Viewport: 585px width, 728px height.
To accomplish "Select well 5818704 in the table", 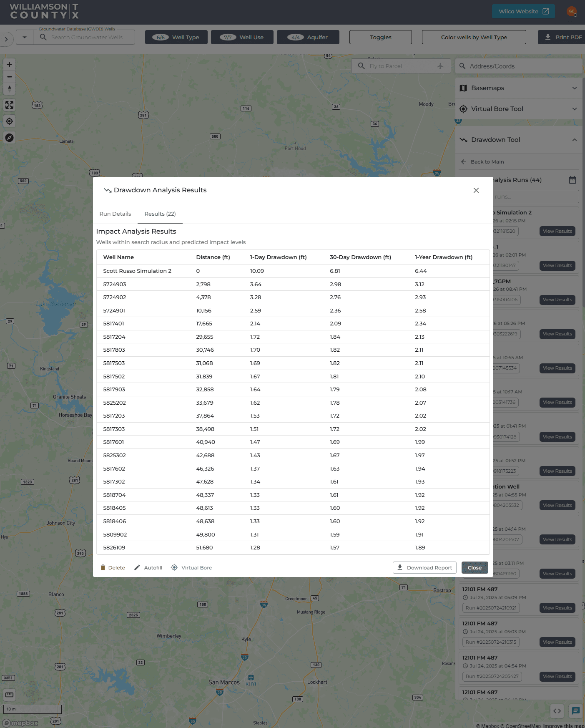I will click(293, 495).
